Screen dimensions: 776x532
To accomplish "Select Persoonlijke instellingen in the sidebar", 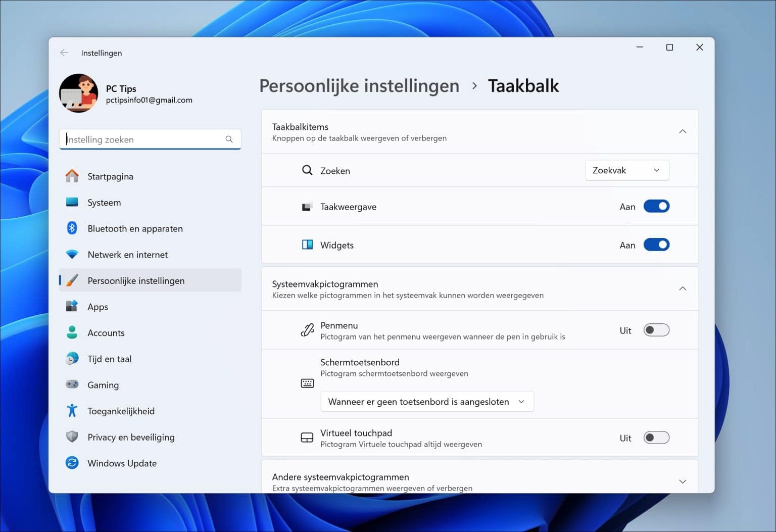I will coord(136,280).
